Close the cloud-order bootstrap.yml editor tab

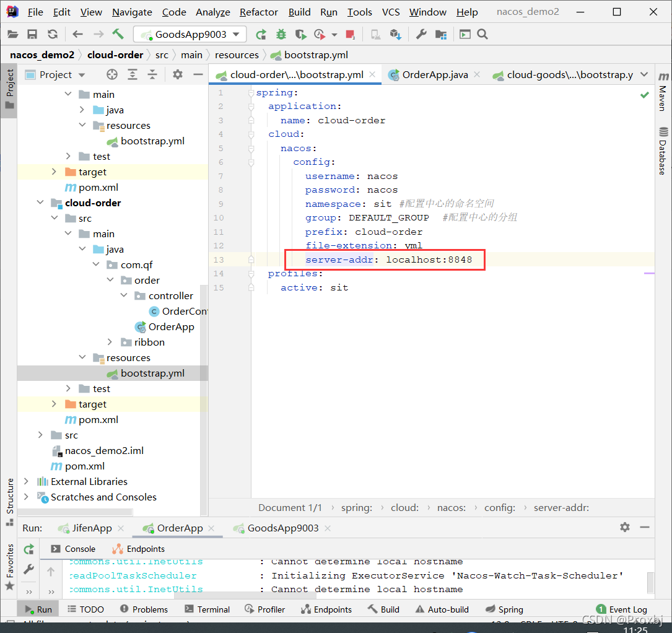click(372, 74)
